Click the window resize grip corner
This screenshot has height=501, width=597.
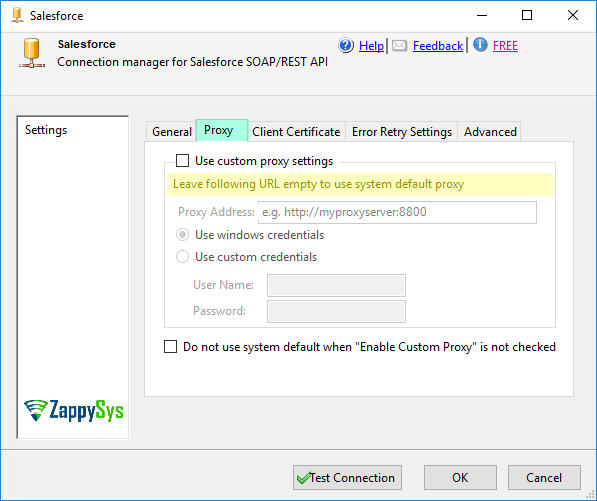(590, 495)
